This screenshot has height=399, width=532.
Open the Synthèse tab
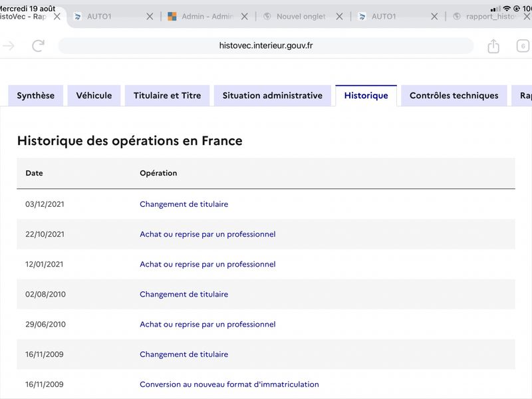[36, 95]
